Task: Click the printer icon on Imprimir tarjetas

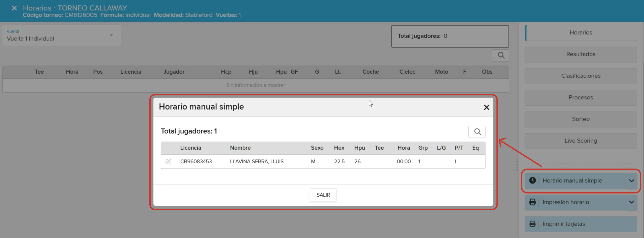Action: [532, 224]
